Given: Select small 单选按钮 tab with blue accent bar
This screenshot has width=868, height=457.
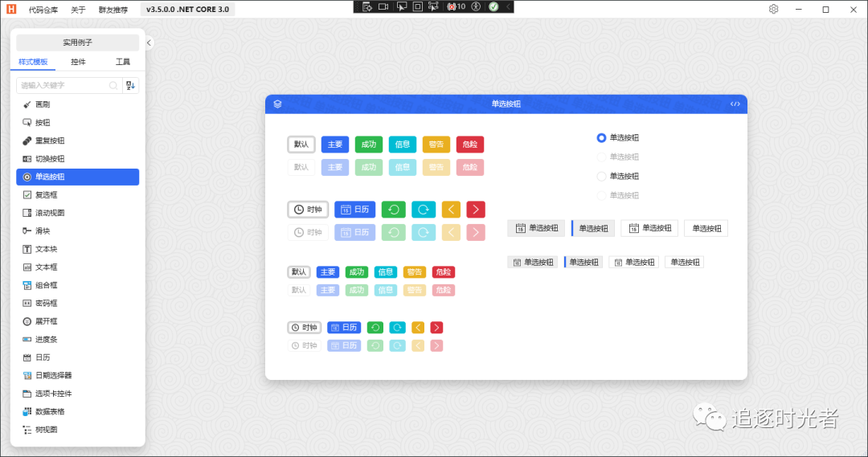Looking at the screenshot, I should 583,263.
